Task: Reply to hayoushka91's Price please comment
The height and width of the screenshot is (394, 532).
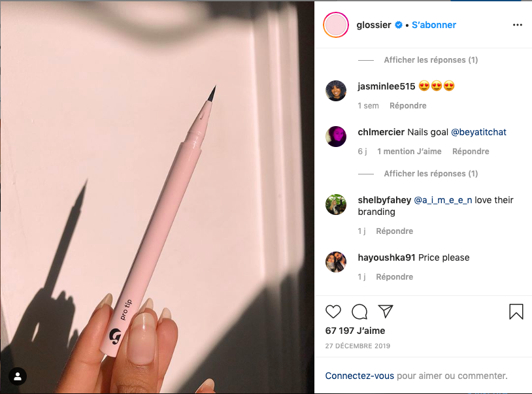Action: pyautogui.click(x=395, y=276)
